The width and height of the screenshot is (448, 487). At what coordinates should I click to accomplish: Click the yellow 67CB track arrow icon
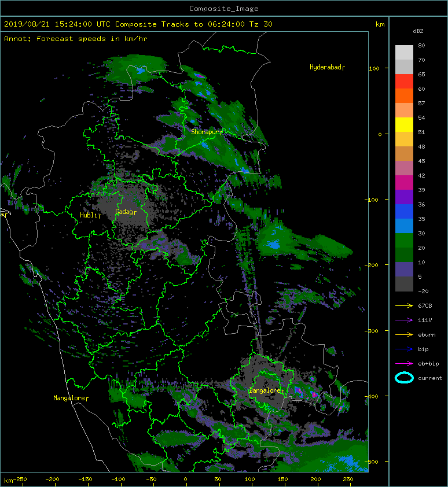(x=404, y=305)
